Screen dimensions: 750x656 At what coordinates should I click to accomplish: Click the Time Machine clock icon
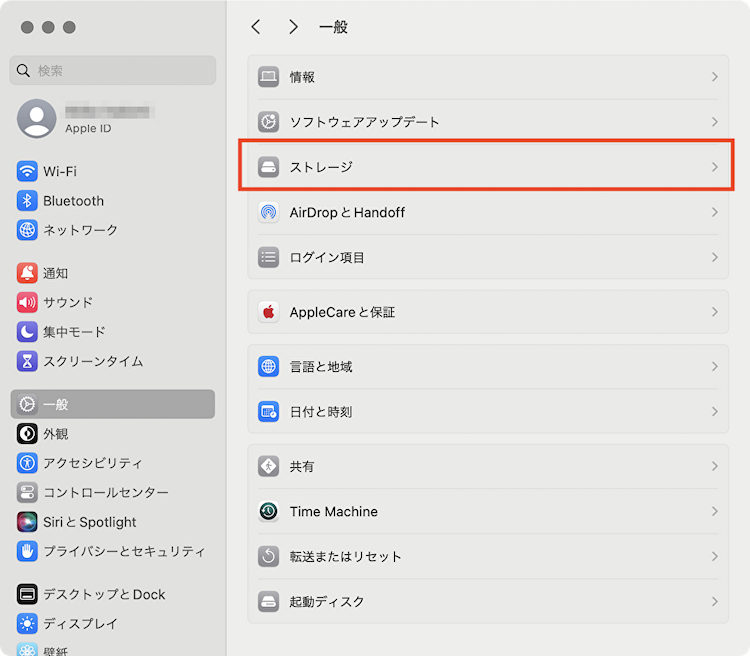268,511
